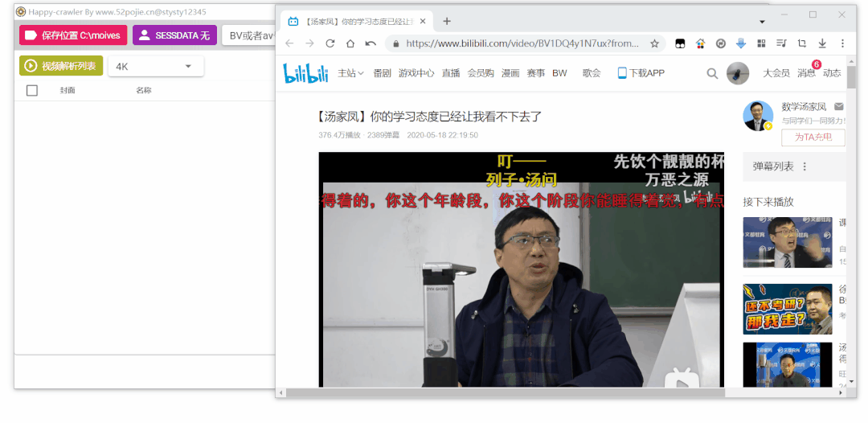
Task: Reload the bilibili page
Action: point(330,43)
